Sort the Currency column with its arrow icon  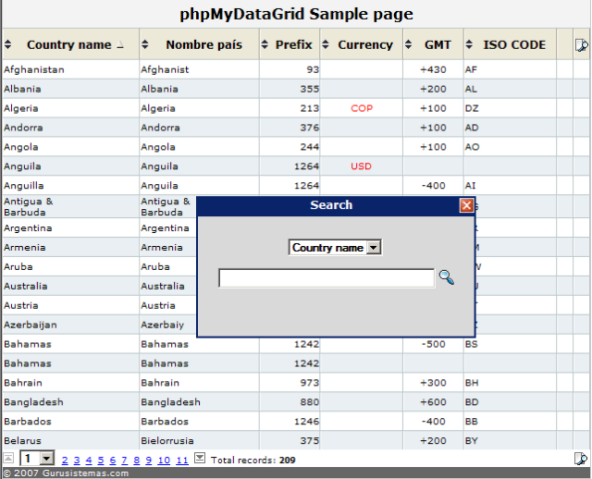[x=325, y=45]
